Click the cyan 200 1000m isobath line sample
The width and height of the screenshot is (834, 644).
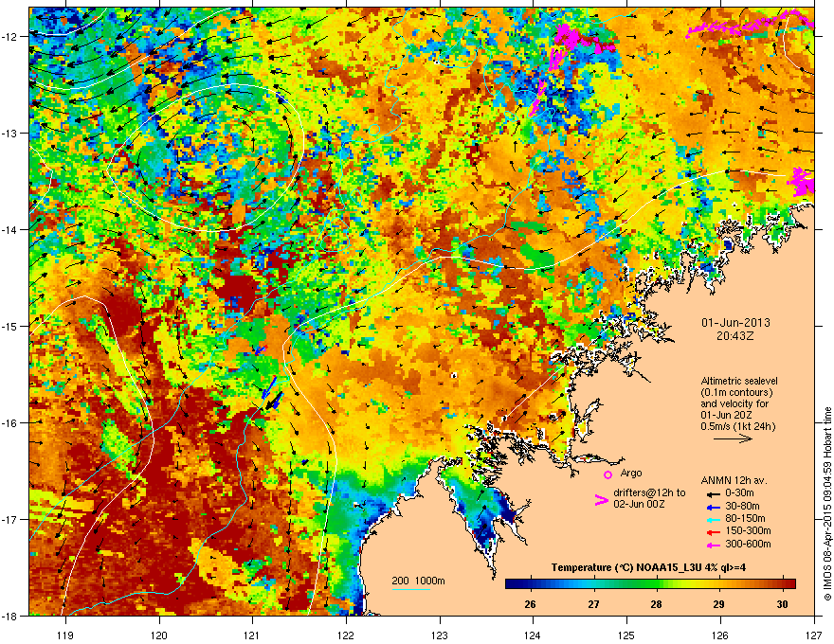[x=410, y=589]
